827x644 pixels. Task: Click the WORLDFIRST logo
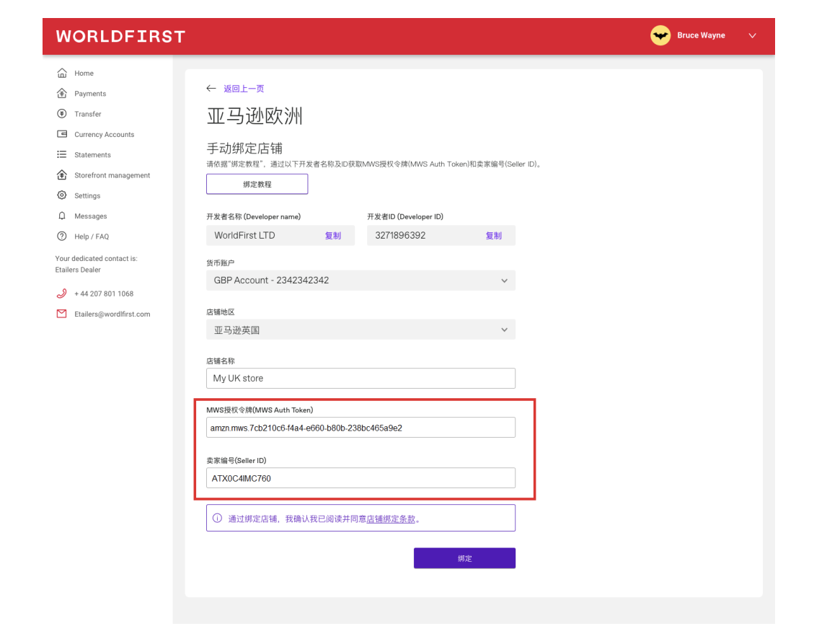[x=121, y=36]
